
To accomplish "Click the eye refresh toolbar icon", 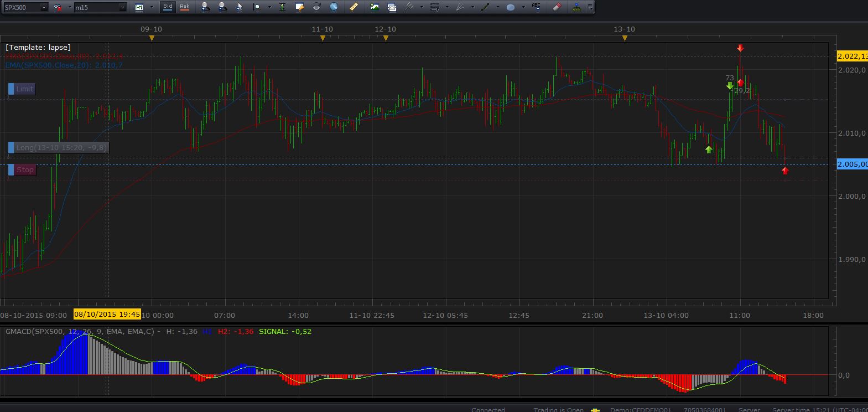I will click(316, 7).
